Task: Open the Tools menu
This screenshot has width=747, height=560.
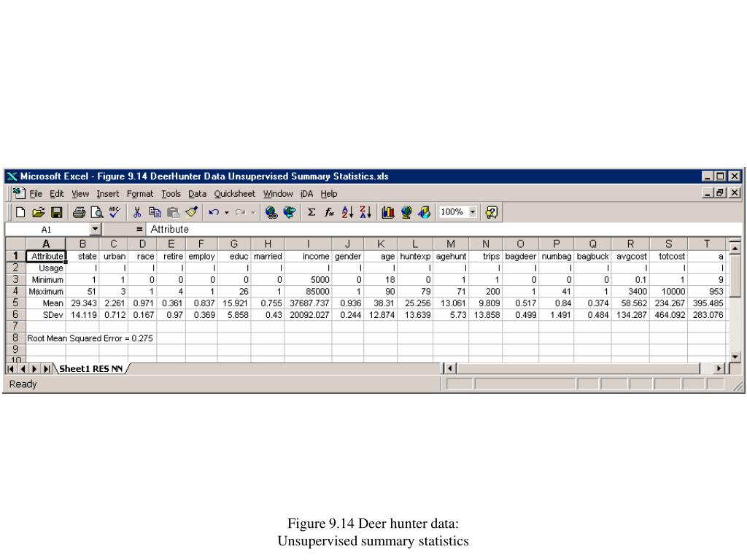Action: click(x=171, y=194)
